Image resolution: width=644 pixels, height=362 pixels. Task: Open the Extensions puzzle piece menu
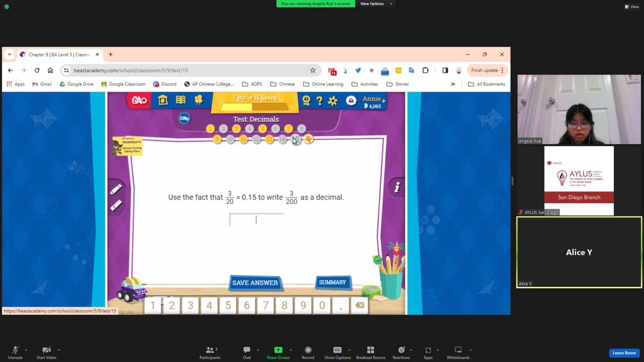pos(426,70)
